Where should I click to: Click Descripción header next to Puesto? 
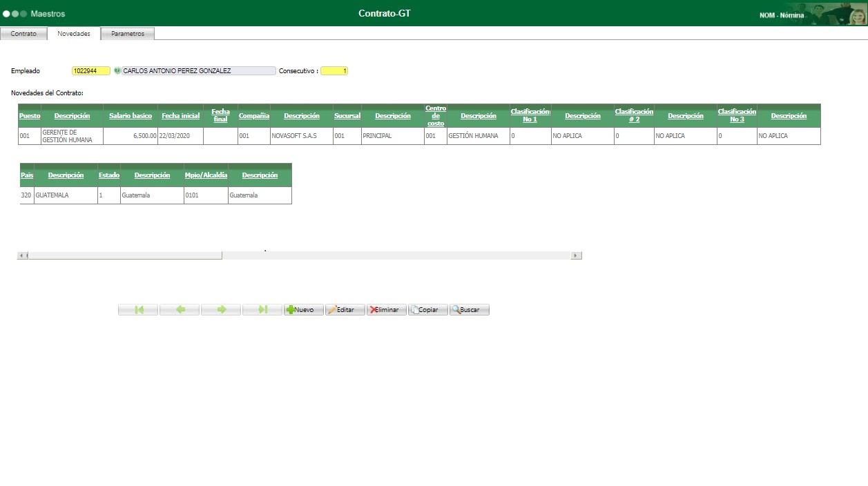pos(73,116)
